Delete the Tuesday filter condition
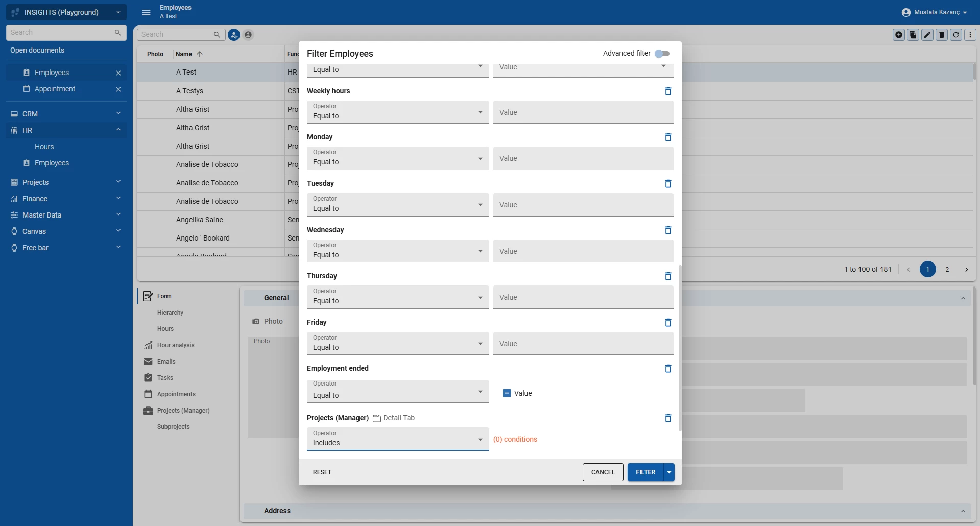 (667, 184)
